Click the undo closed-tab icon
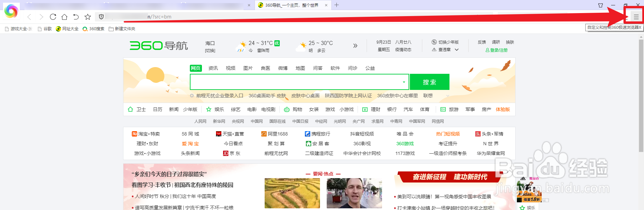Image resolution: width=644 pixels, height=210 pixels. (x=76, y=17)
